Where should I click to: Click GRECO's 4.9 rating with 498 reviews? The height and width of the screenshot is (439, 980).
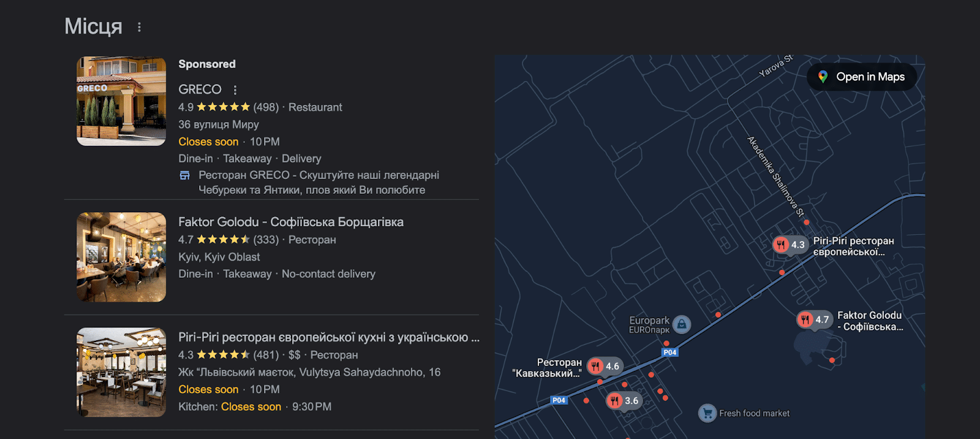point(228,107)
